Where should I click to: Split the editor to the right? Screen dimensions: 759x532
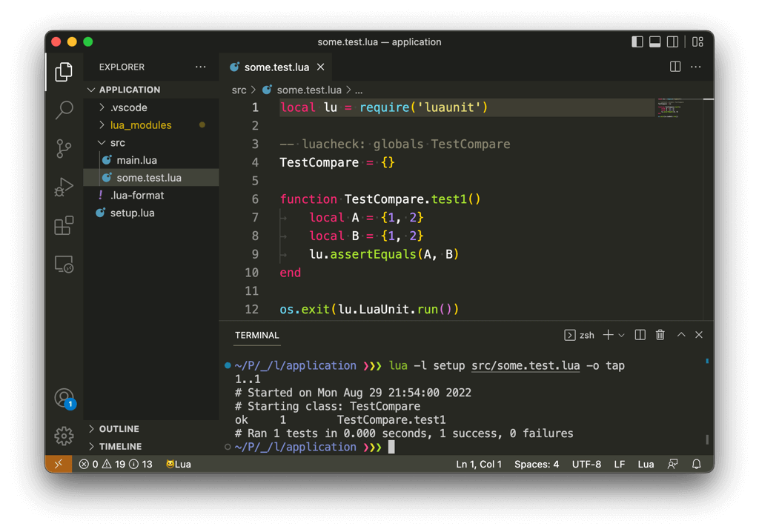(675, 67)
